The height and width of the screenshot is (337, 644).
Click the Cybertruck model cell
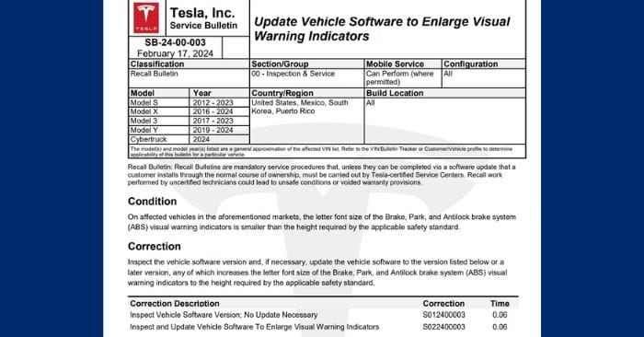[x=159, y=139]
